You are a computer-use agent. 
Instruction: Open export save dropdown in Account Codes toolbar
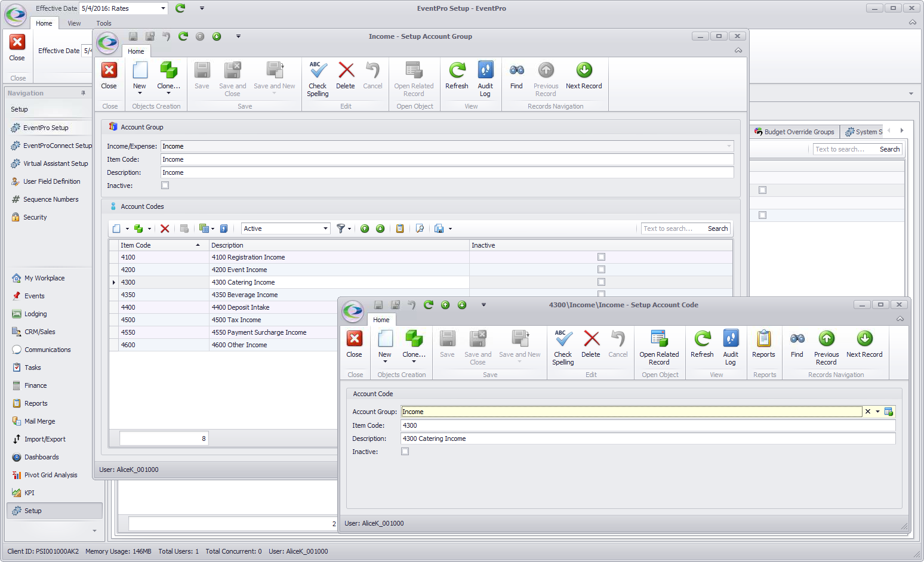pyautogui.click(x=450, y=229)
